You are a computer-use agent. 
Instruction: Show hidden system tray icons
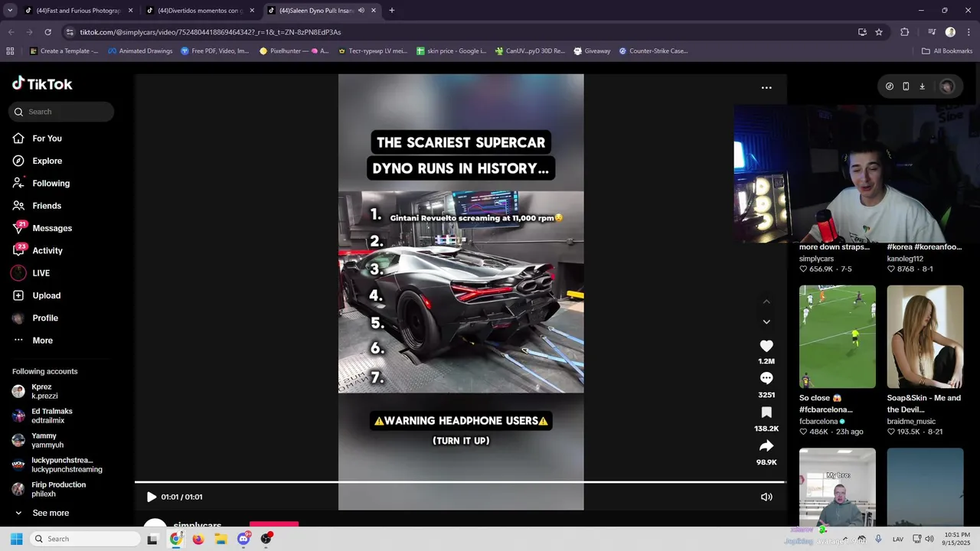tap(845, 539)
